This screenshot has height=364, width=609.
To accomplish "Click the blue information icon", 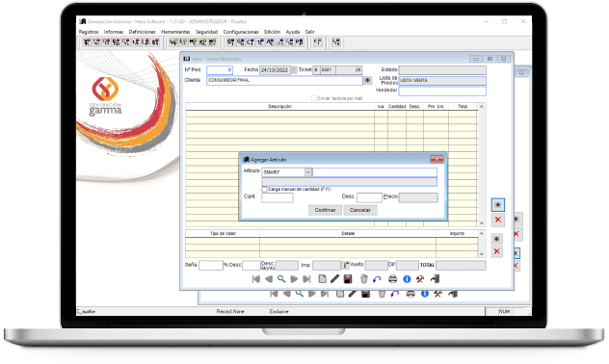I will pos(407,279).
